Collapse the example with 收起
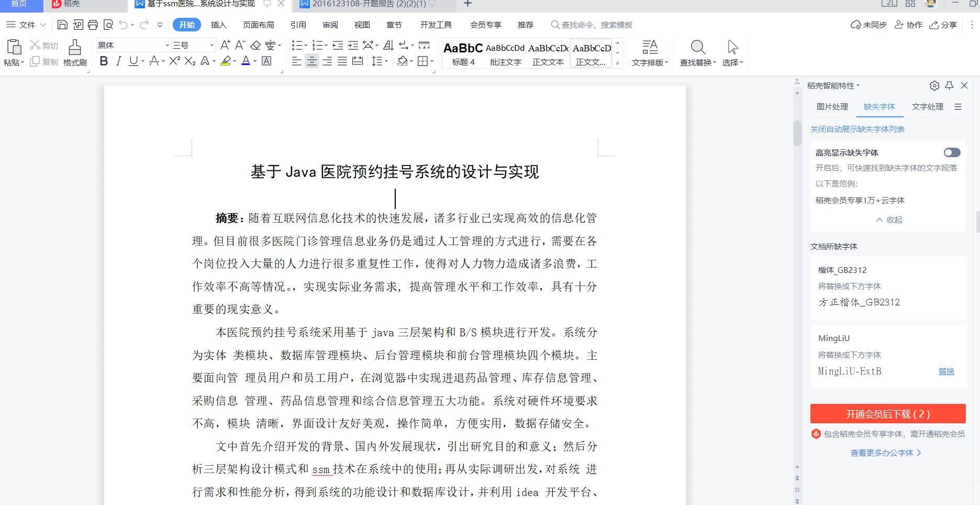 point(889,219)
